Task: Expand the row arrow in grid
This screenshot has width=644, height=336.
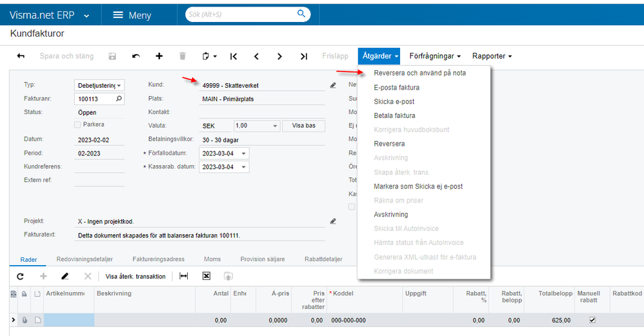Action: (x=14, y=320)
